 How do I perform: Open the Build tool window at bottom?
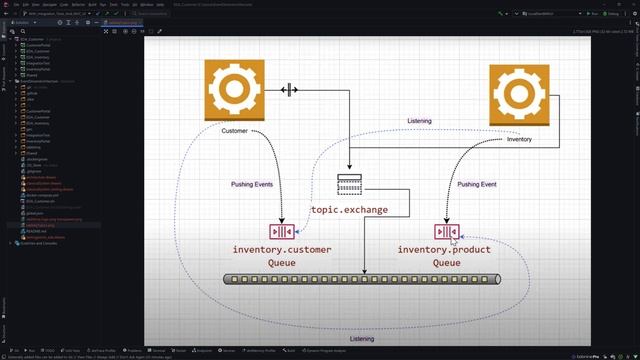(289, 351)
